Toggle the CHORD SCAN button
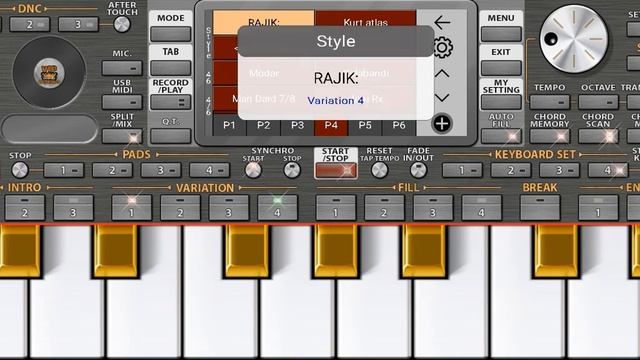The width and height of the screenshot is (640, 360). [598, 136]
